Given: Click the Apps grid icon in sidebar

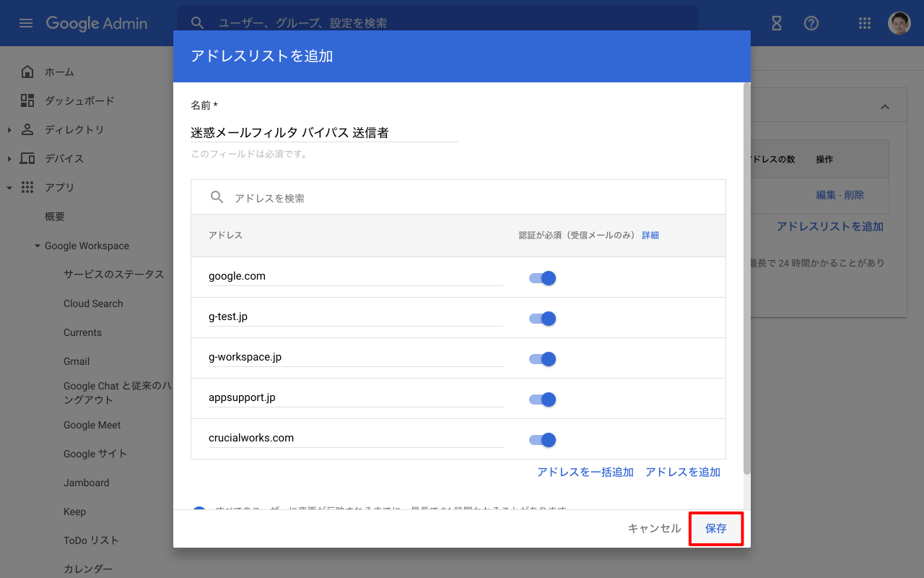Looking at the screenshot, I should pyautogui.click(x=27, y=187).
